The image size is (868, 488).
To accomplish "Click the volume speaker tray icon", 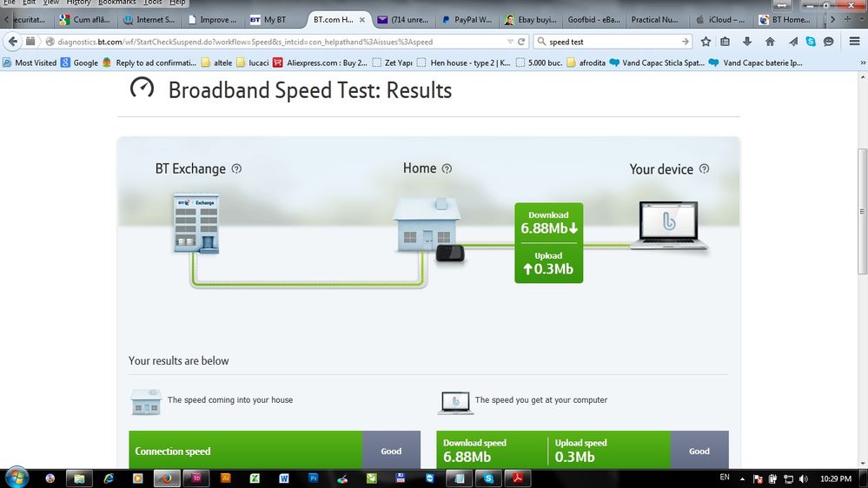I will pyautogui.click(x=804, y=479).
